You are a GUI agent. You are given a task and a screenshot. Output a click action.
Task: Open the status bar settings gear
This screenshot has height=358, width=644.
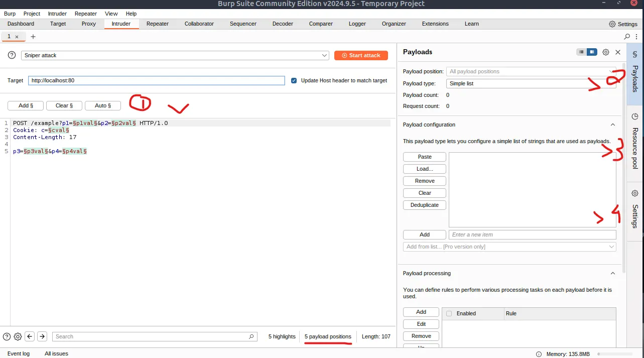[18, 336]
